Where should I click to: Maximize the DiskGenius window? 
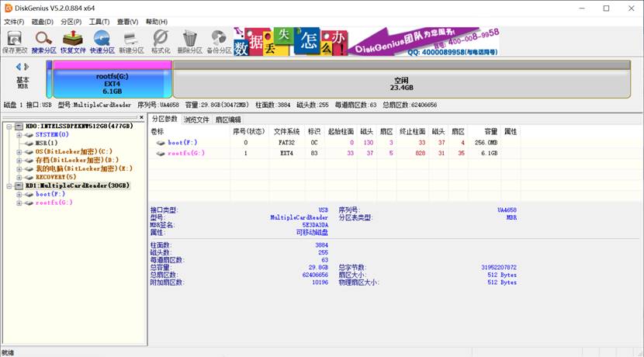pyautogui.click(x=606, y=9)
